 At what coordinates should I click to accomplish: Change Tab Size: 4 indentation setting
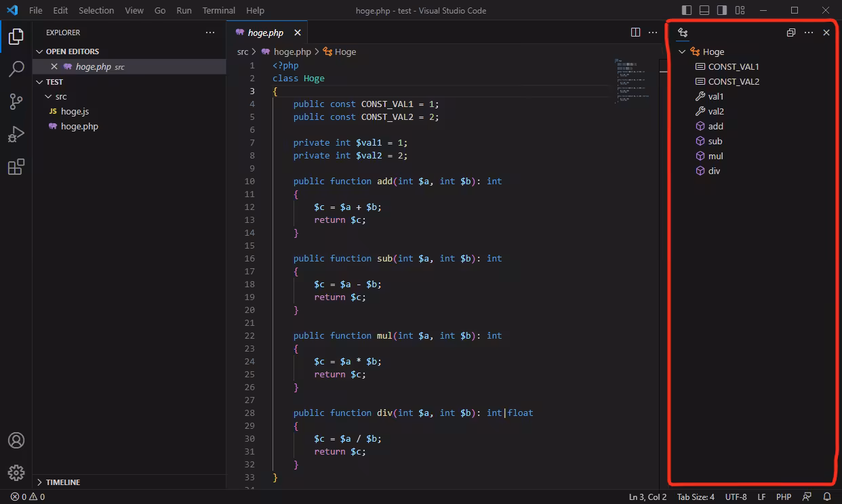(696, 497)
